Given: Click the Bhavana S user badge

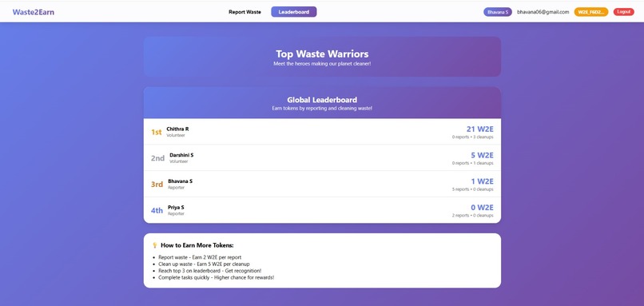Looking at the screenshot, I should click(497, 12).
